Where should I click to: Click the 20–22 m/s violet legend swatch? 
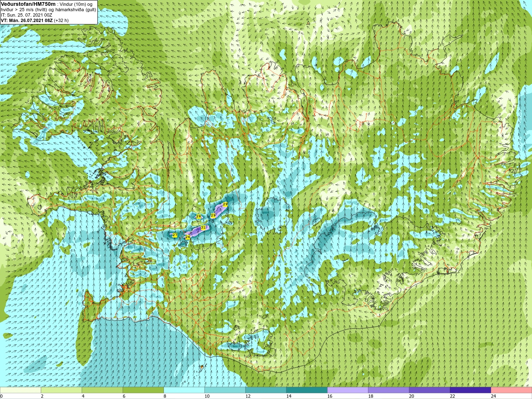(430, 390)
